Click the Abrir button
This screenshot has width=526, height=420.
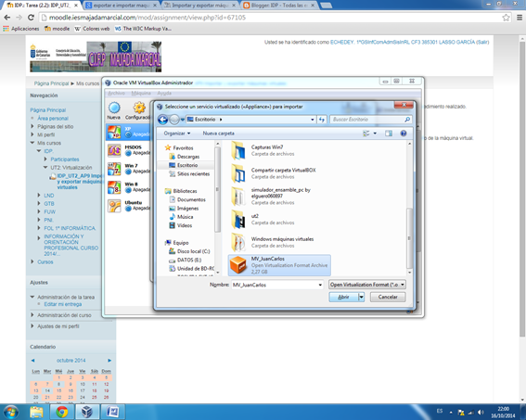click(x=343, y=297)
